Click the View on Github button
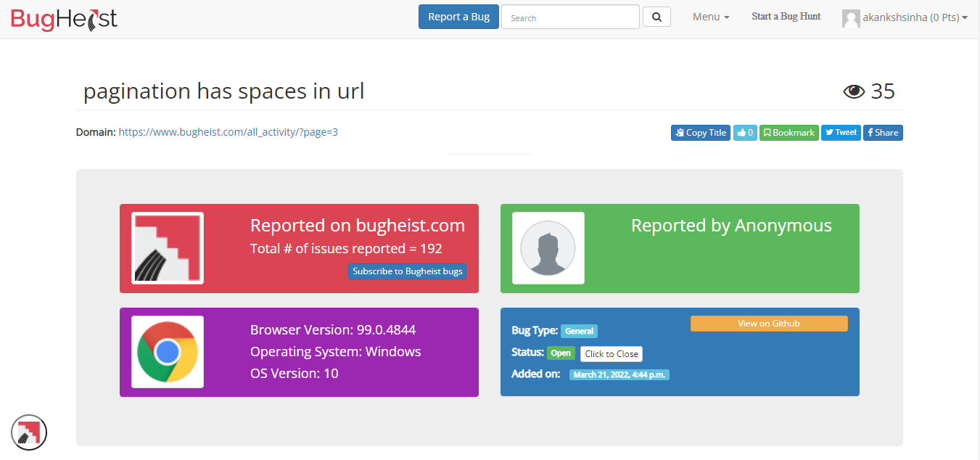Viewport: 980px width, 460px height. pos(769,323)
